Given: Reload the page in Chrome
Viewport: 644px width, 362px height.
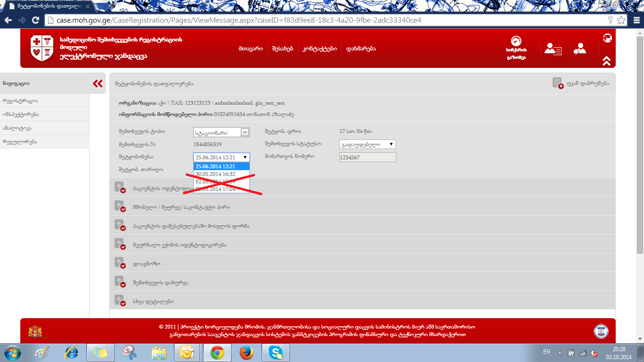Looking at the screenshot, I should [x=35, y=20].
